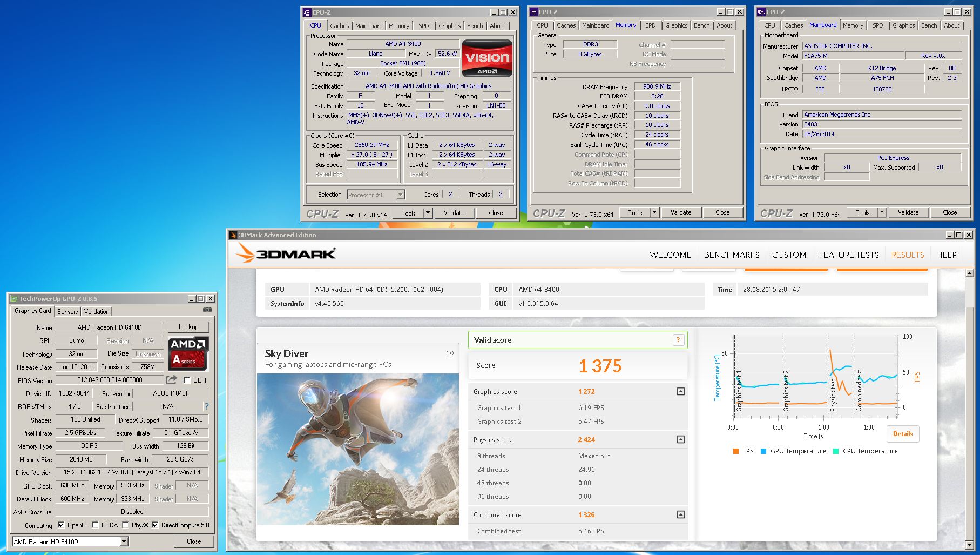Click the DRAM Frequency value 988.9 MHz
Image resolution: width=980 pixels, height=555 pixels.
click(657, 86)
